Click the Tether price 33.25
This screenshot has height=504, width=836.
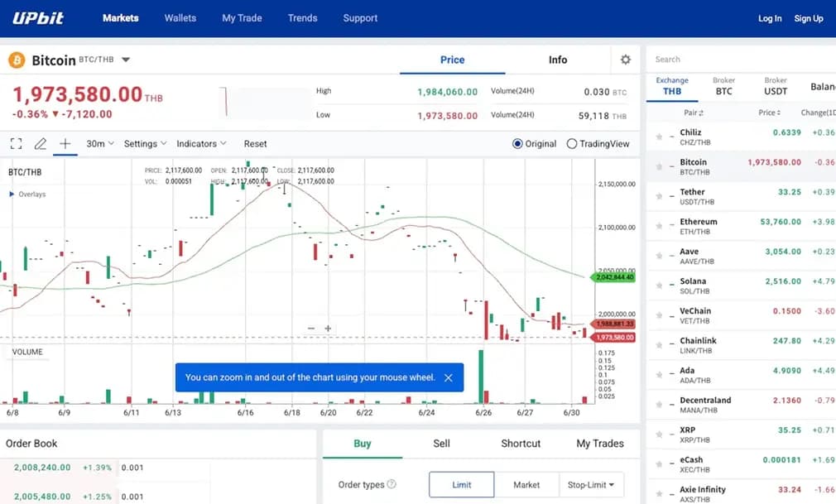pyautogui.click(x=790, y=191)
